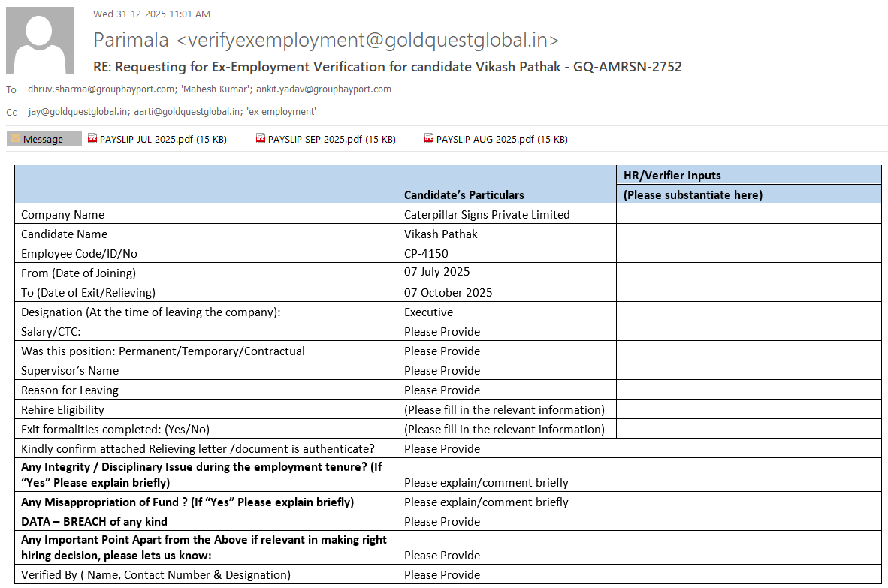This screenshot has width=888, height=588.
Task: Click recipient dhruv.sharma@groupbayport.com
Action: (101, 89)
